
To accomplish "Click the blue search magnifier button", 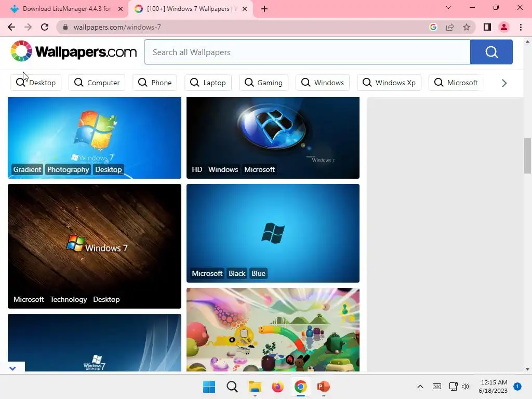I will coord(491,52).
